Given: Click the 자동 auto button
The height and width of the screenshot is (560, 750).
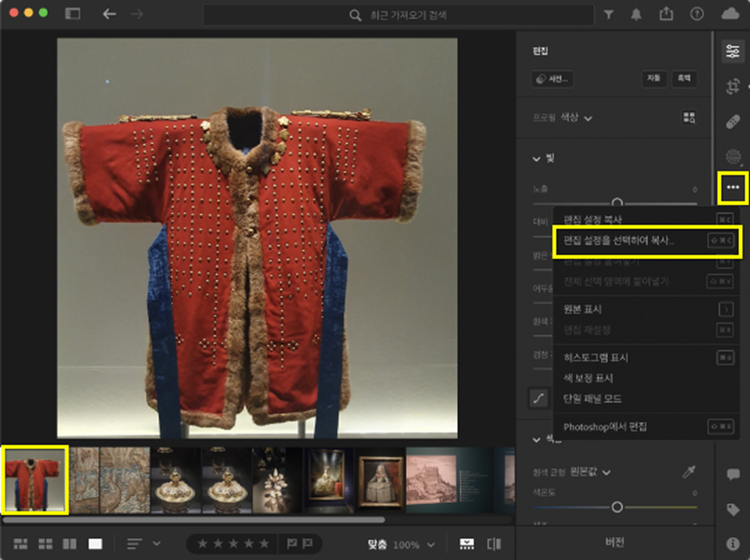Looking at the screenshot, I should click(x=653, y=78).
